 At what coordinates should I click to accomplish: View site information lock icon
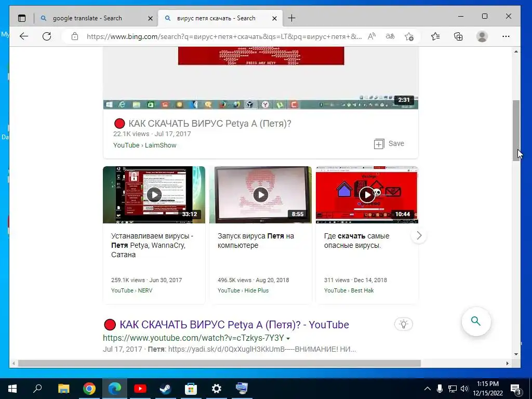[75, 36]
